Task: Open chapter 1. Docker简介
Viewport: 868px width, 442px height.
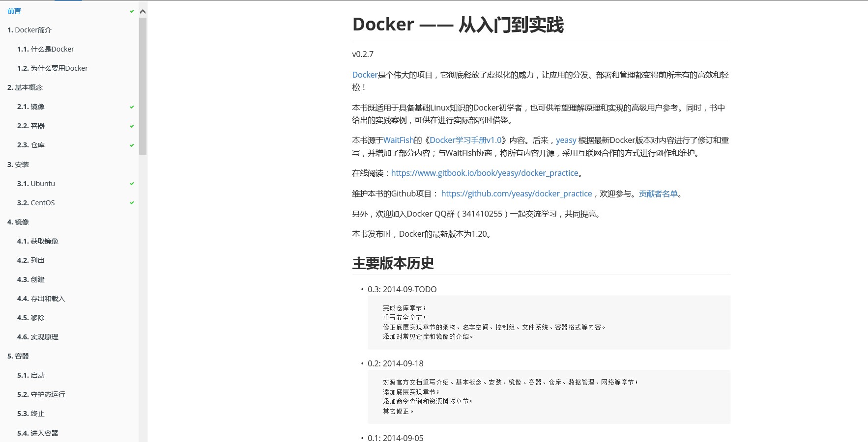Action: tap(29, 30)
